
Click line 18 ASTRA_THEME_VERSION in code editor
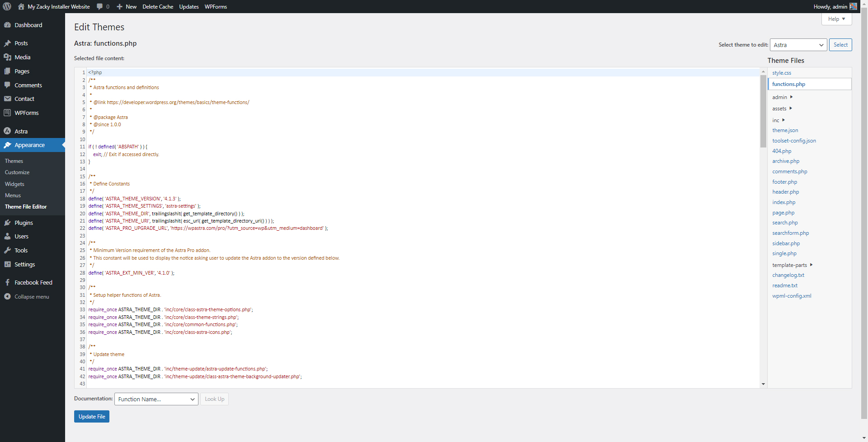tap(134, 199)
